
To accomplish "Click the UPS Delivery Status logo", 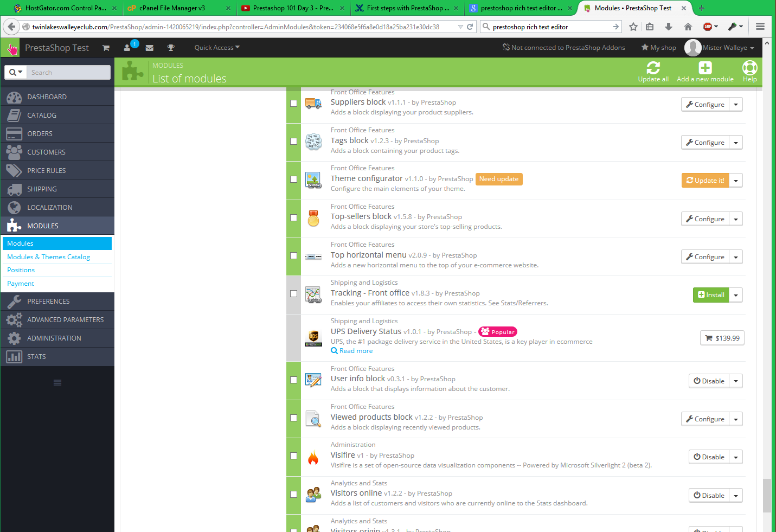I will 313,338.
